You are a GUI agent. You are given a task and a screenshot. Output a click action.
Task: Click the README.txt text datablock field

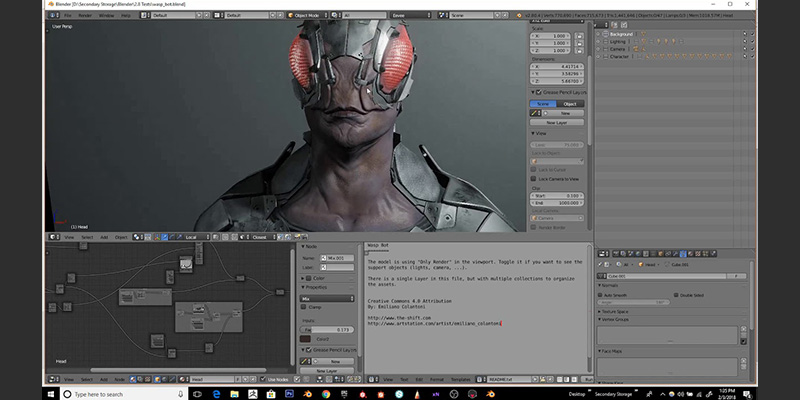(508, 380)
